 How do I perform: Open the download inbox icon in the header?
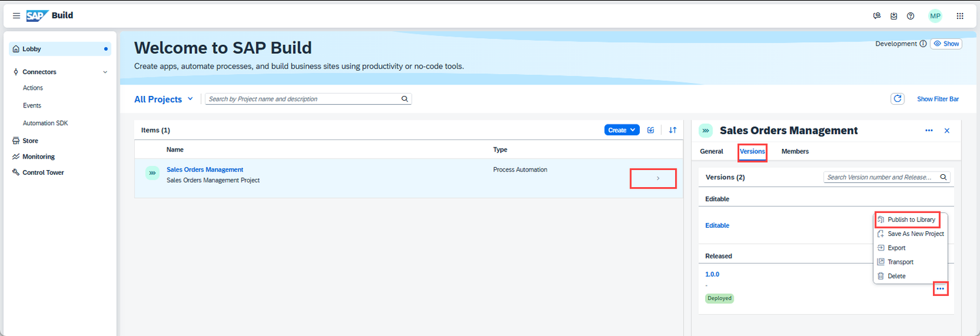(x=894, y=16)
